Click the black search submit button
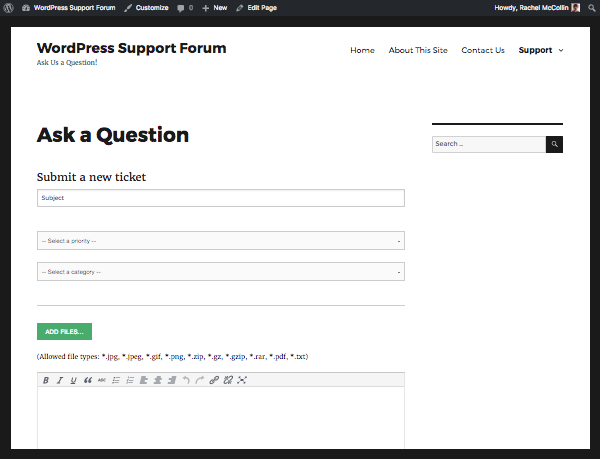600x459 pixels. tap(554, 144)
